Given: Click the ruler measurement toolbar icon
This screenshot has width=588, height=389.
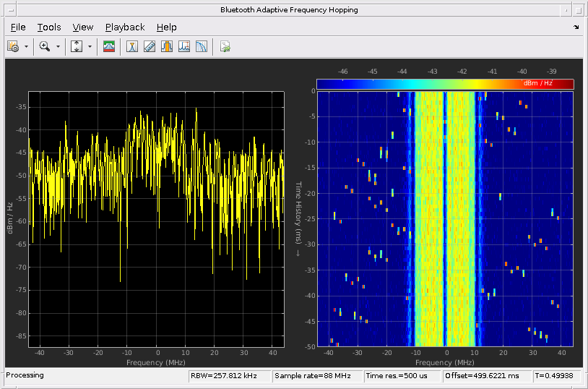Looking at the screenshot, I should pyautogui.click(x=150, y=46).
